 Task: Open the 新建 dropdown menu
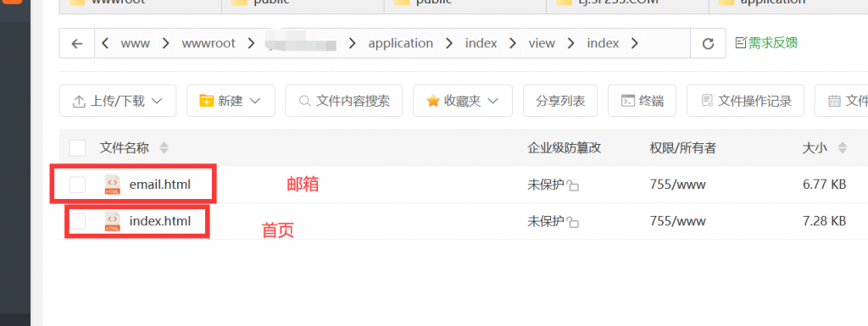(x=231, y=101)
